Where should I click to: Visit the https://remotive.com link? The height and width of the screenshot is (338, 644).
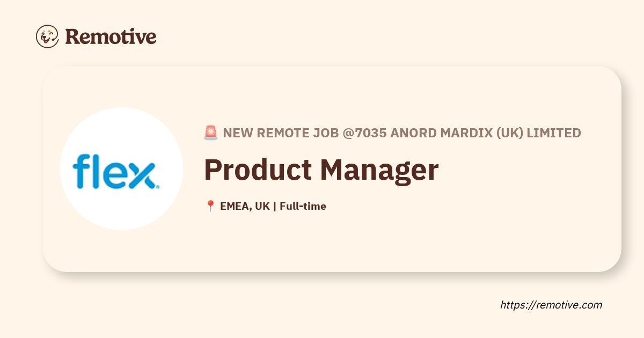pos(551,305)
